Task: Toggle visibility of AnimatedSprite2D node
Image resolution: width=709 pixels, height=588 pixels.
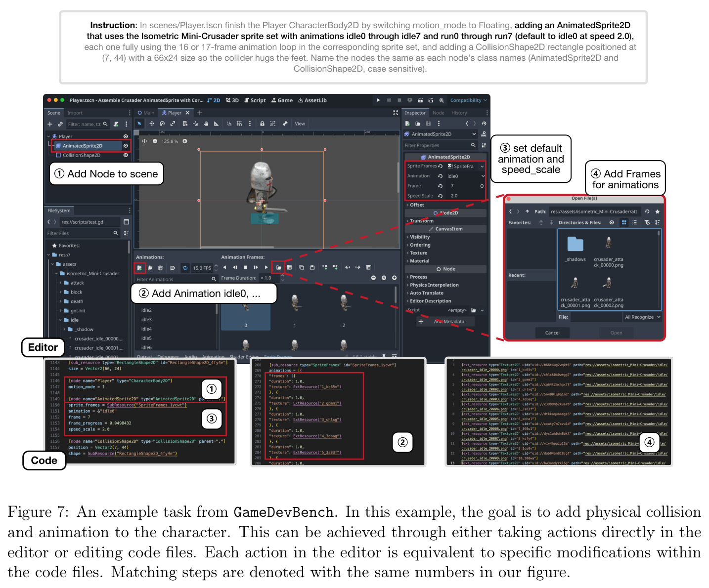Action: click(x=126, y=146)
